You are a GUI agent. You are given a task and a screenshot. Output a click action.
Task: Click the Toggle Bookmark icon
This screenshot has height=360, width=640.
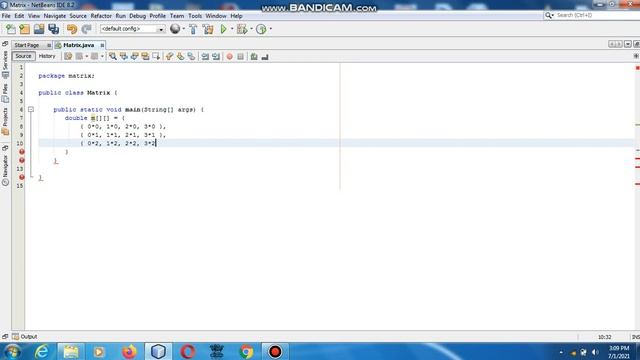click(191, 57)
